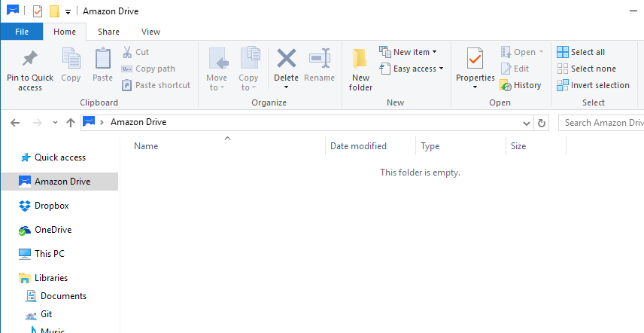
Task: Click Invert selection
Action: [593, 86]
